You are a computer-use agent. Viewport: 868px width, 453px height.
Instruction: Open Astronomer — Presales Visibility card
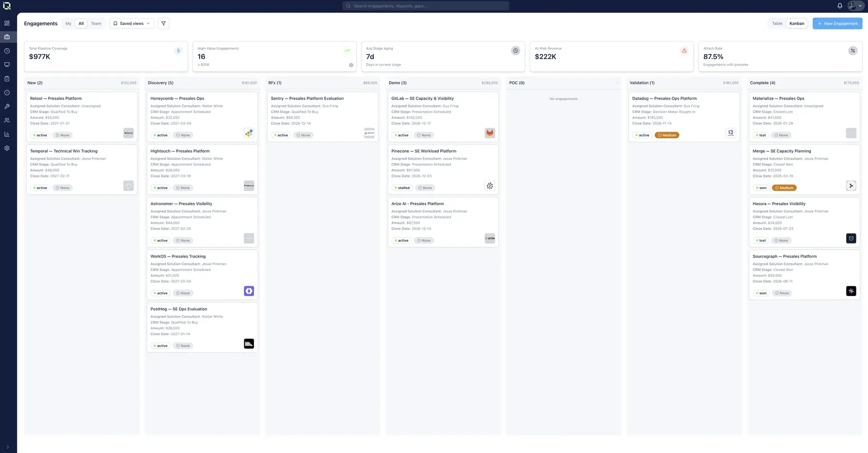[x=202, y=222]
